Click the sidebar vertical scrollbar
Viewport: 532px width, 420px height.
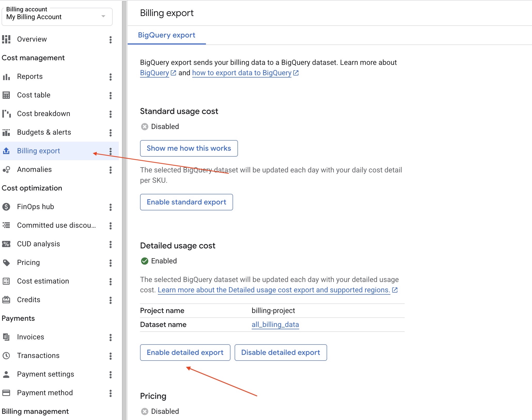[x=125, y=210]
